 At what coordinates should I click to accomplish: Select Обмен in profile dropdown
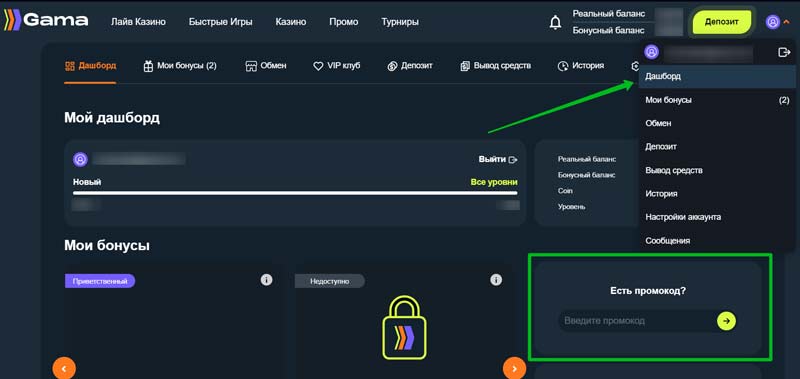[717, 123]
